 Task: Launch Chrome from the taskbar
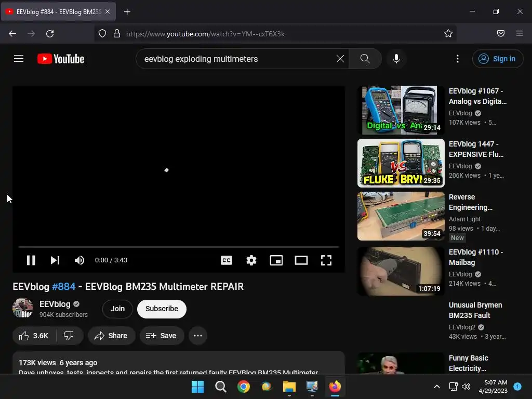[244, 387]
